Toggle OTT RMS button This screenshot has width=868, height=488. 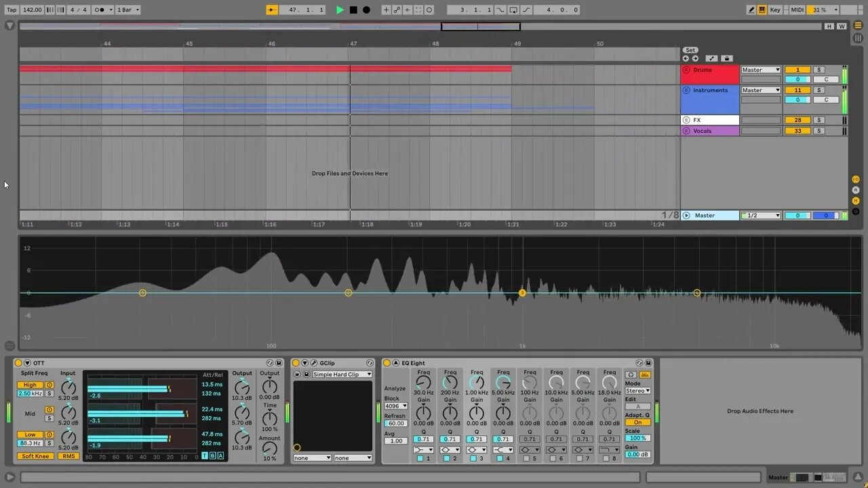click(68, 456)
